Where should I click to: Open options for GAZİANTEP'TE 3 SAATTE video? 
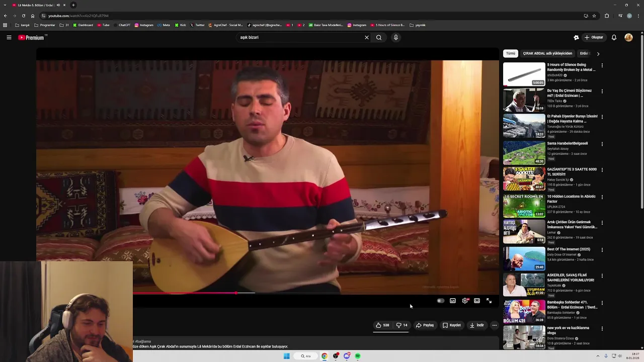point(602,170)
